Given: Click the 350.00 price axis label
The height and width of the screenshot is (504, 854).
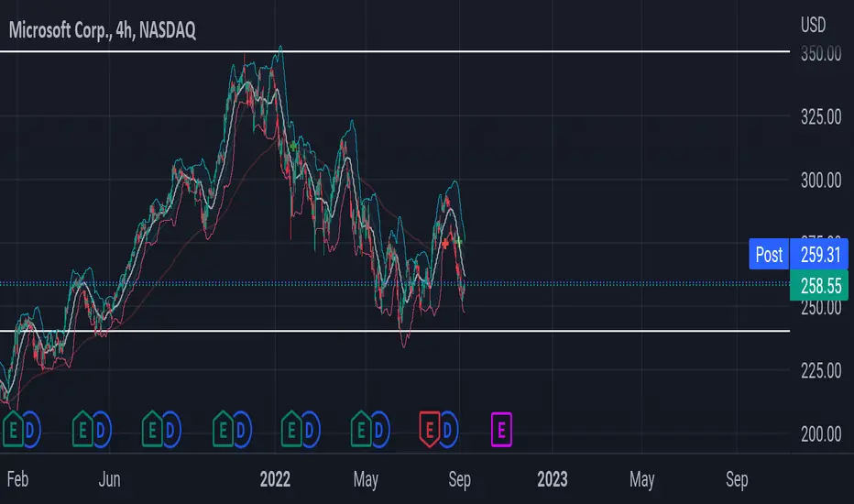Looking at the screenshot, I should [x=821, y=53].
